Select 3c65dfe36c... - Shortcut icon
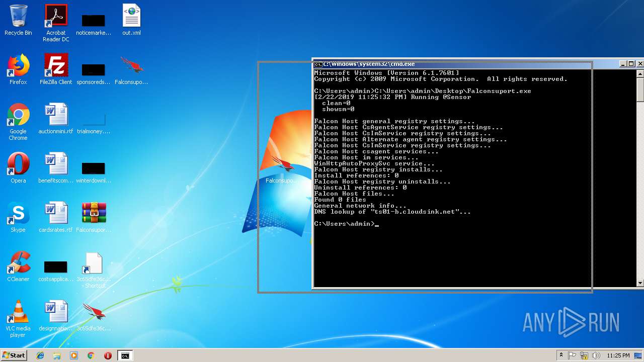 point(94,270)
